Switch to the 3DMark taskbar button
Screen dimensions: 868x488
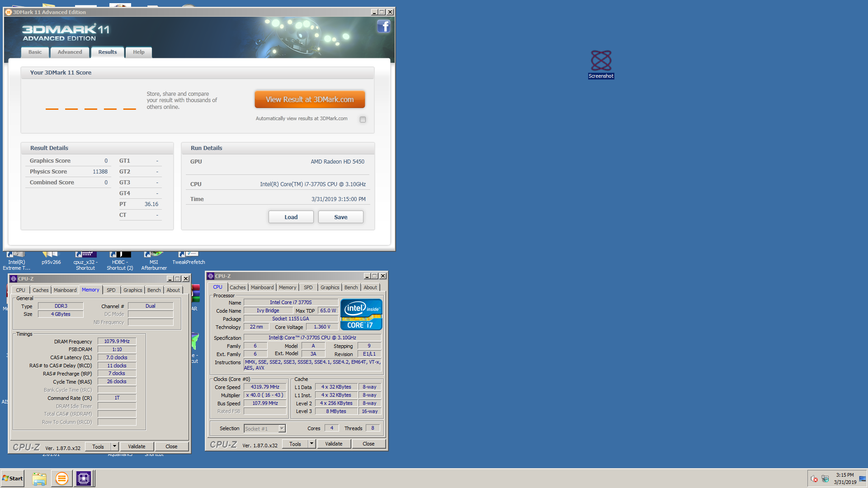click(x=62, y=479)
